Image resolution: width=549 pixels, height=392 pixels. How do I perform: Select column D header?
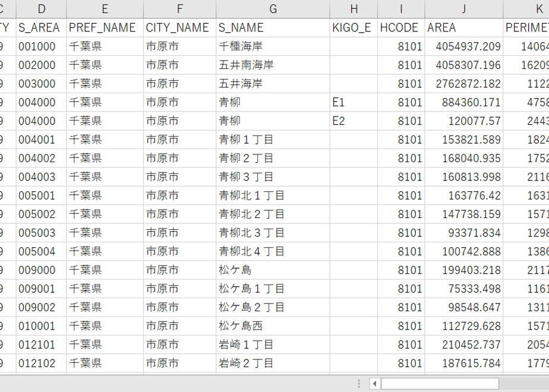click(x=41, y=9)
